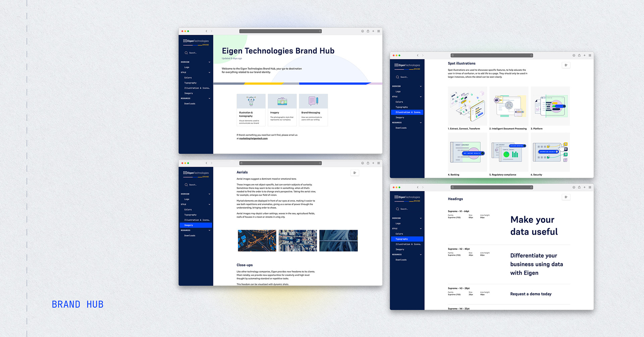Open third aerial photo of dark waves

pos(338,240)
